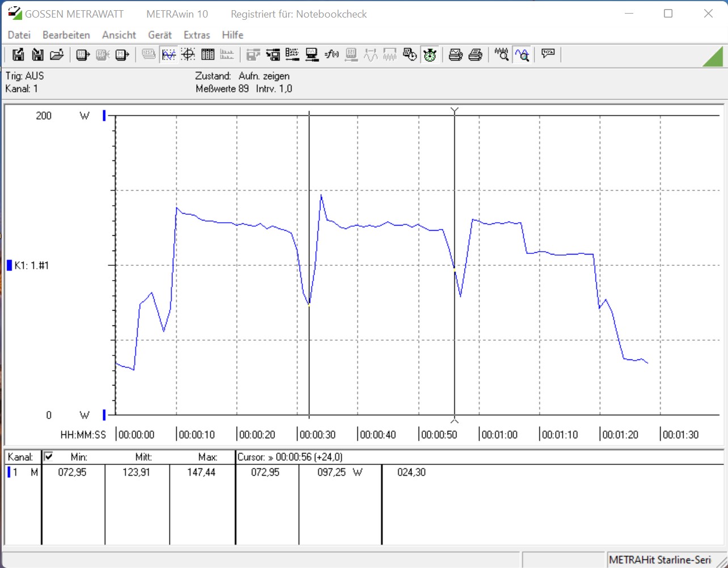Open the Datei menu
This screenshot has height=568, width=728.
(x=19, y=35)
